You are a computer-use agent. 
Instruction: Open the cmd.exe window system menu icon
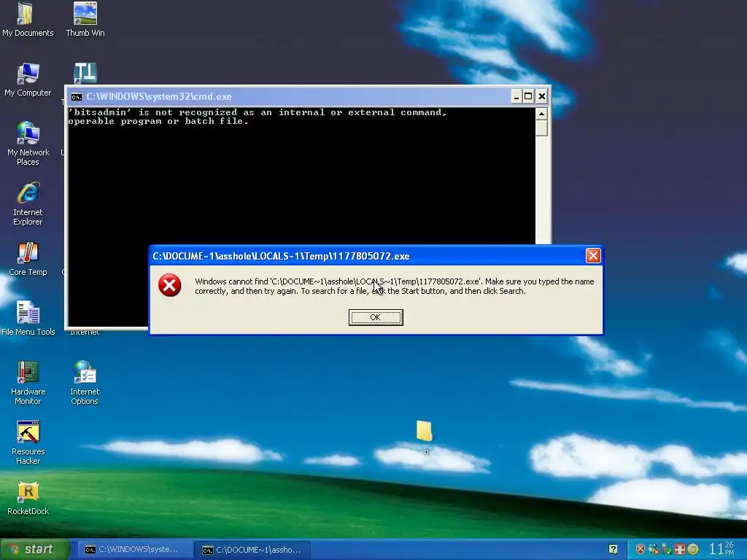76,97
